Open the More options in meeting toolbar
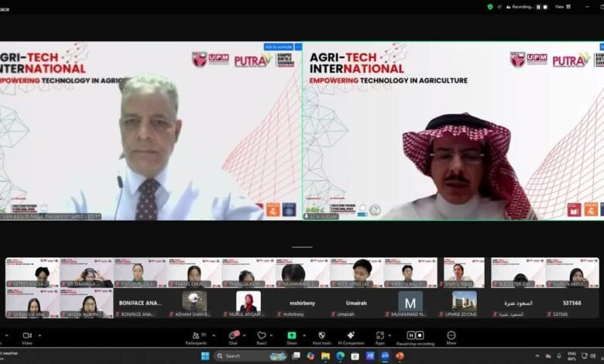 tap(451, 338)
